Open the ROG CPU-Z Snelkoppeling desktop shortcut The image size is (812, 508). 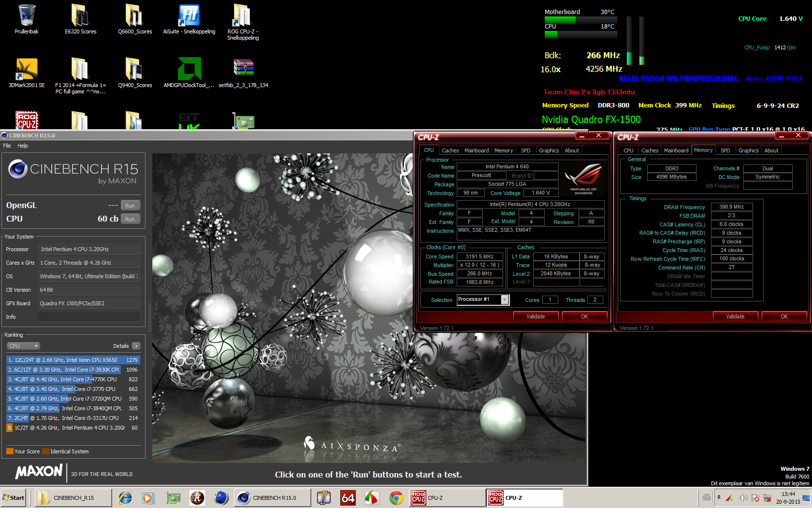tap(243, 22)
